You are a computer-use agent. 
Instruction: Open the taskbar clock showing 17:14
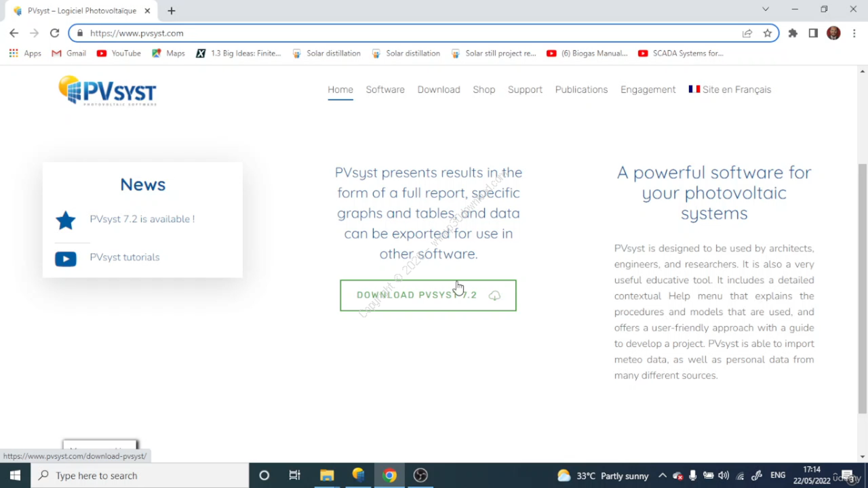click(x=812, y=475)
